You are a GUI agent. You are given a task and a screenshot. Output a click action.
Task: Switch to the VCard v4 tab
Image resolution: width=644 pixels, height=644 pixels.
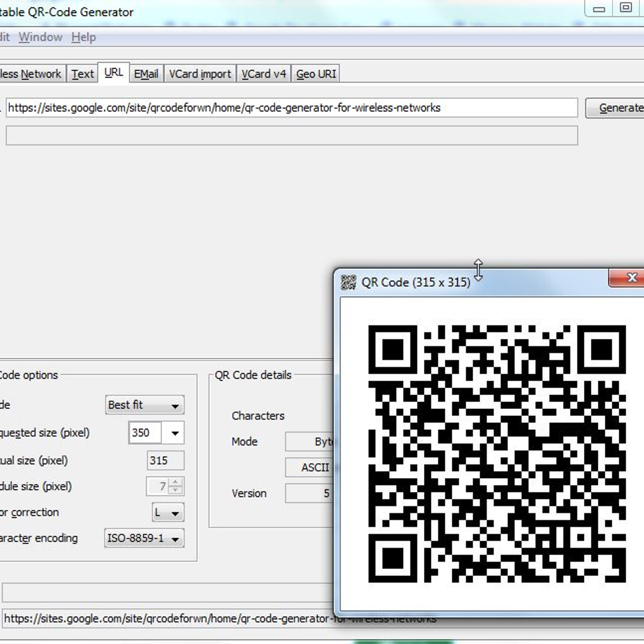[263, 73]
